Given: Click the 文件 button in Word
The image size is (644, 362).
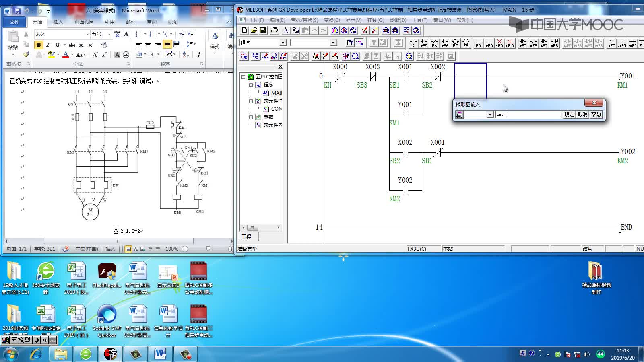Looking at the screenshot, I should coord(14,22).
